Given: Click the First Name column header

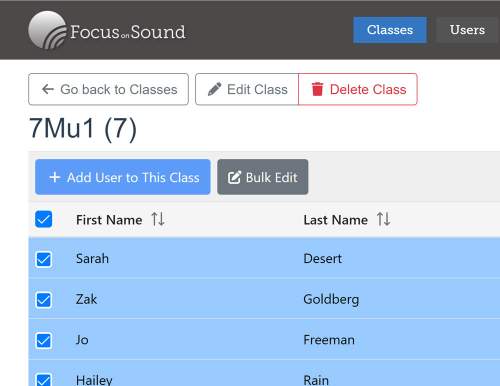Looking at the screenshot, I should click(109, 220).
